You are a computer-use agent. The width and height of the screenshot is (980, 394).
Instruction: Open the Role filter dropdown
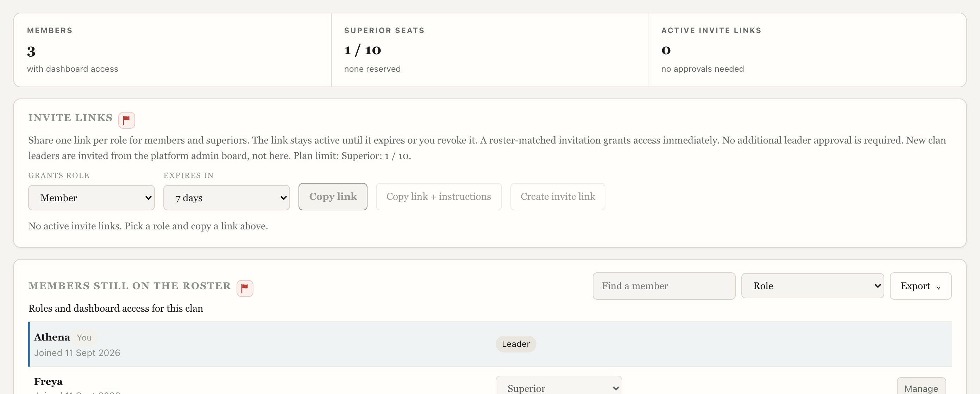click(812, 286)
